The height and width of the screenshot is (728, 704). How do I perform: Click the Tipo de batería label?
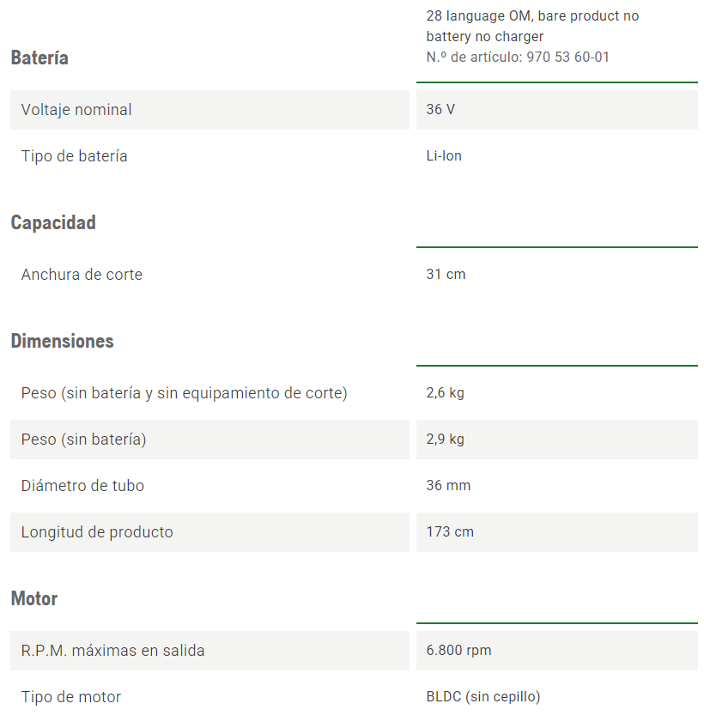(x=75, y=156)
